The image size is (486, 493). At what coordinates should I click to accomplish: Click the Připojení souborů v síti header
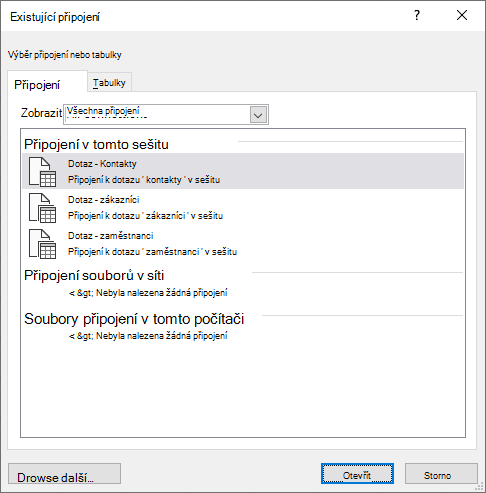point(94,275)
